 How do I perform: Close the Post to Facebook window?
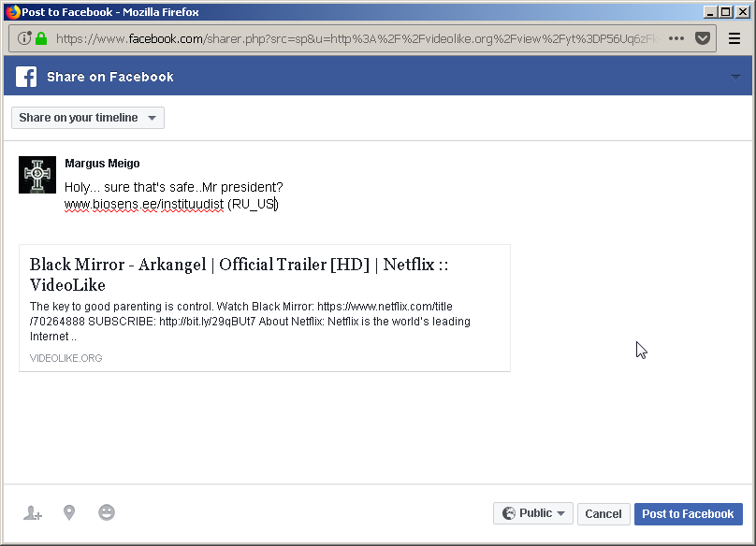743,12
